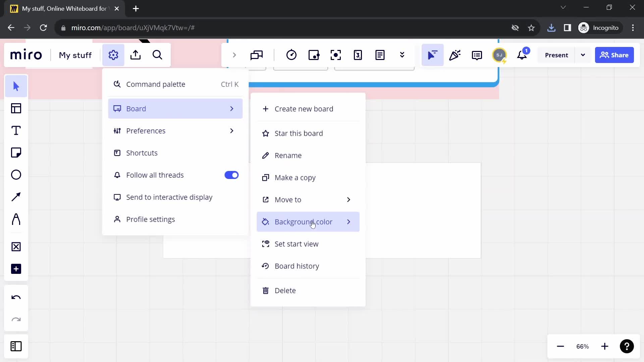Open more apps plus button
The height and width of the screenshot is (362, 644).
(16, 269)
